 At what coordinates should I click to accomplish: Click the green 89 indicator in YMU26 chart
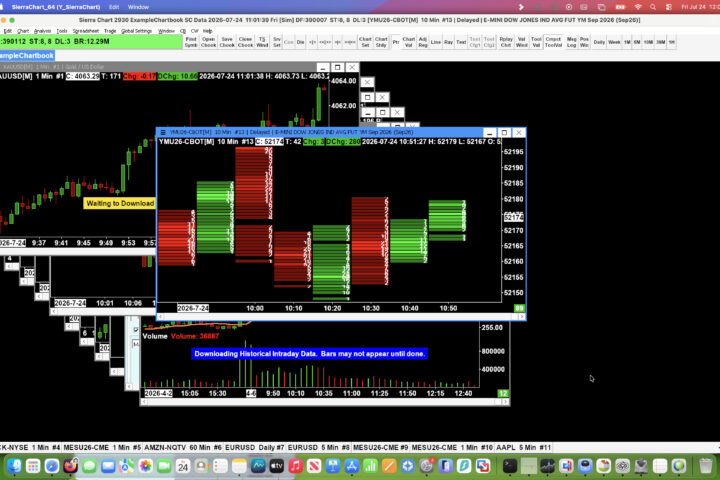[519, 308]
